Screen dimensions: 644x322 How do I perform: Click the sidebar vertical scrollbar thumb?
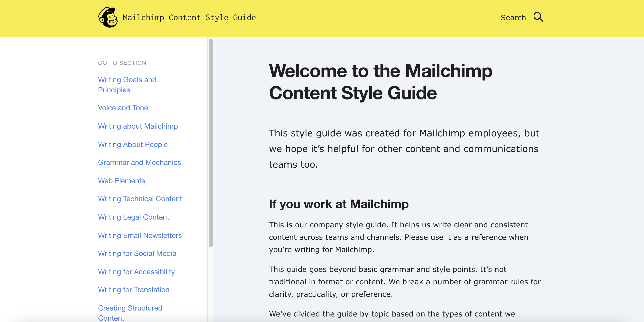click(x=211, y=142)
